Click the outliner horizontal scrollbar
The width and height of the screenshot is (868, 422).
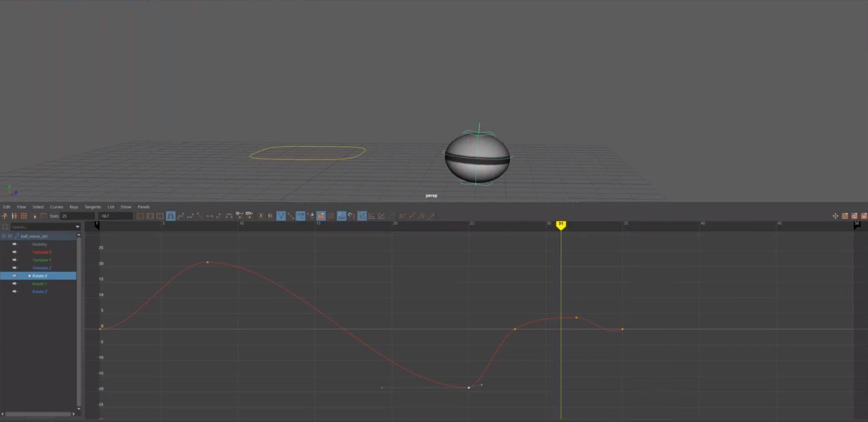[38, 414]
